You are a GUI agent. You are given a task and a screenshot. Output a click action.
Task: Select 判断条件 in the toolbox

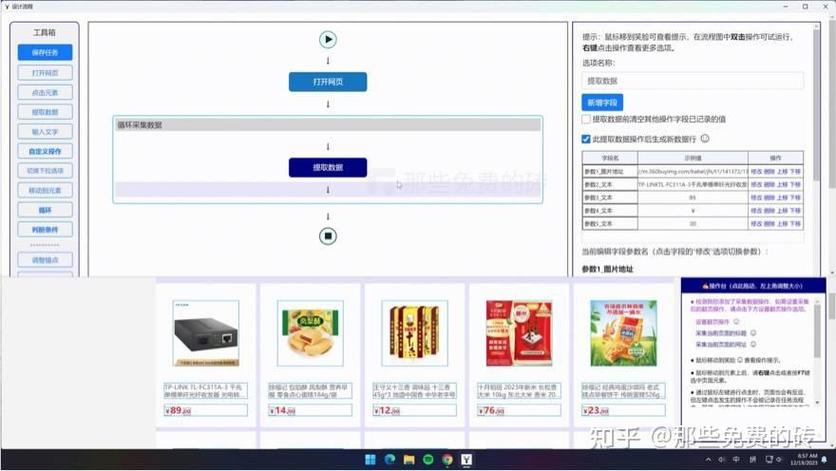click(x=45, y=230)
